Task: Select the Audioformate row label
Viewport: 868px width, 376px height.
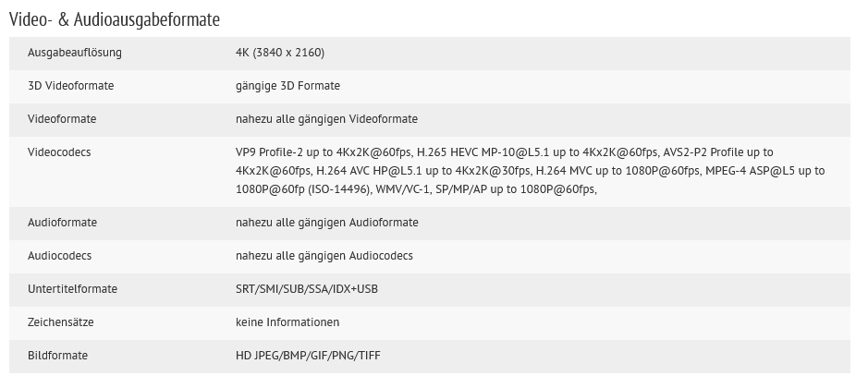Action: (62, 223)
